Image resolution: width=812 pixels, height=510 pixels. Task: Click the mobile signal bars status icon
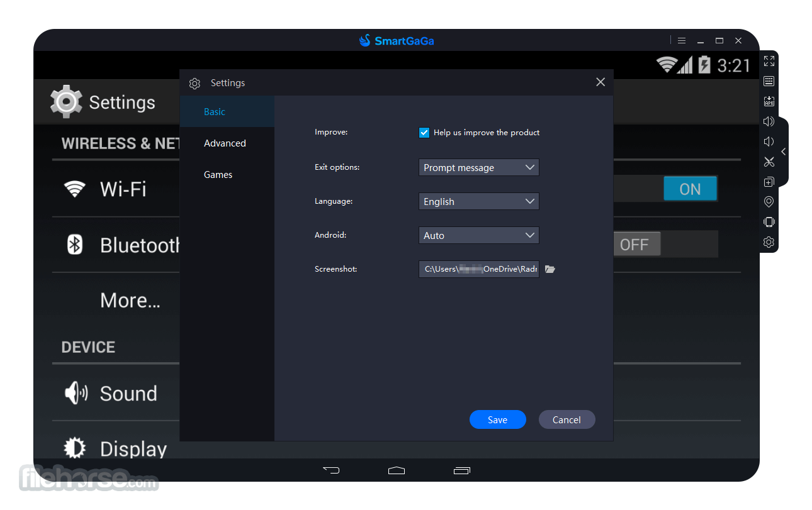685,65
